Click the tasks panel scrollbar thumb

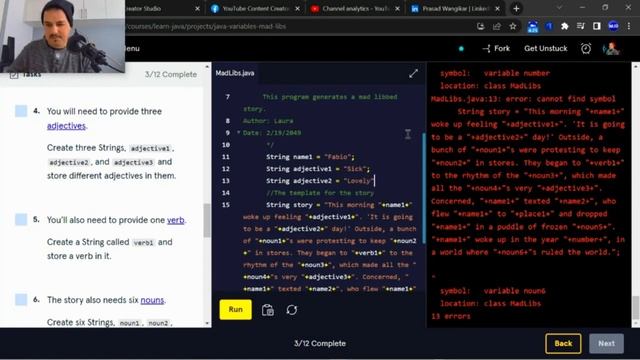point(207,220)
